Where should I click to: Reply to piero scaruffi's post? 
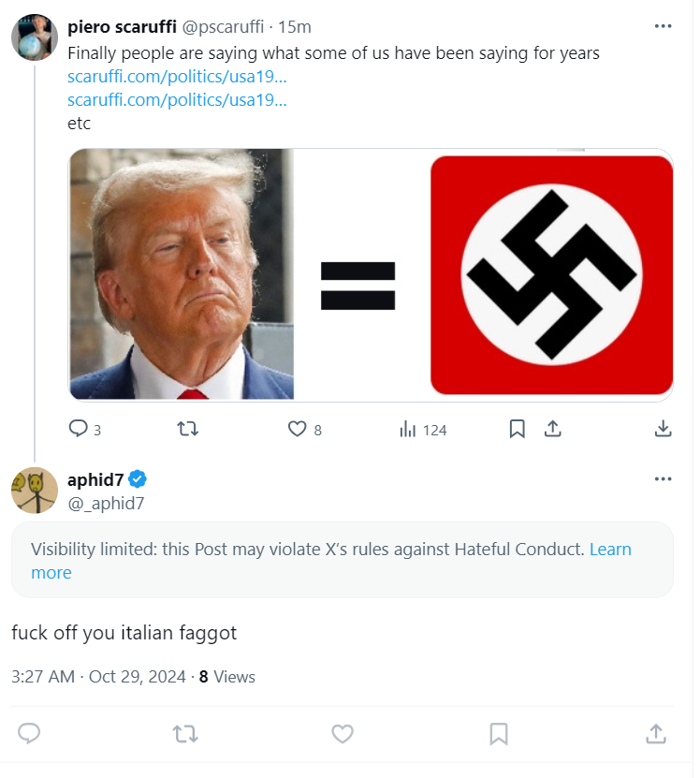(79, 429)
